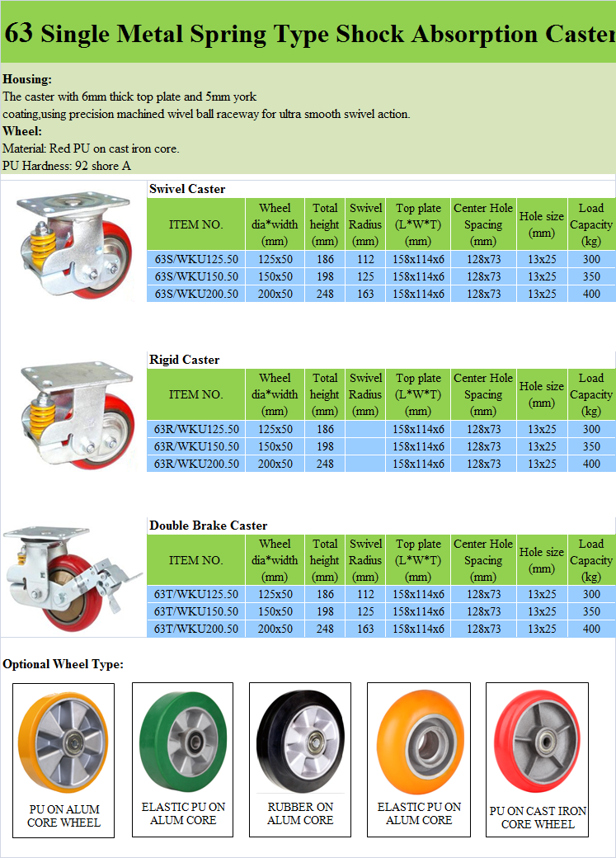Click 'ITEM NO.' header in Swivel Caster table
Screen dimensions: 616x858
click(x=196, y=224)
